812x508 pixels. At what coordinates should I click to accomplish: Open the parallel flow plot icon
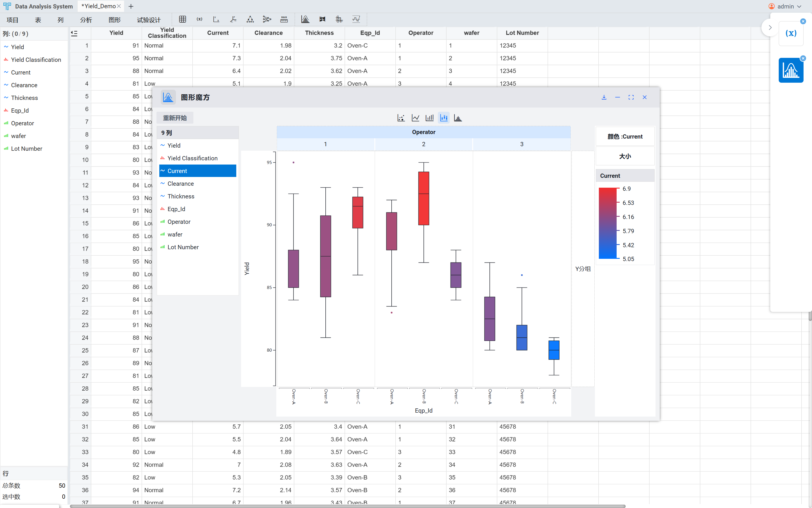323,19
